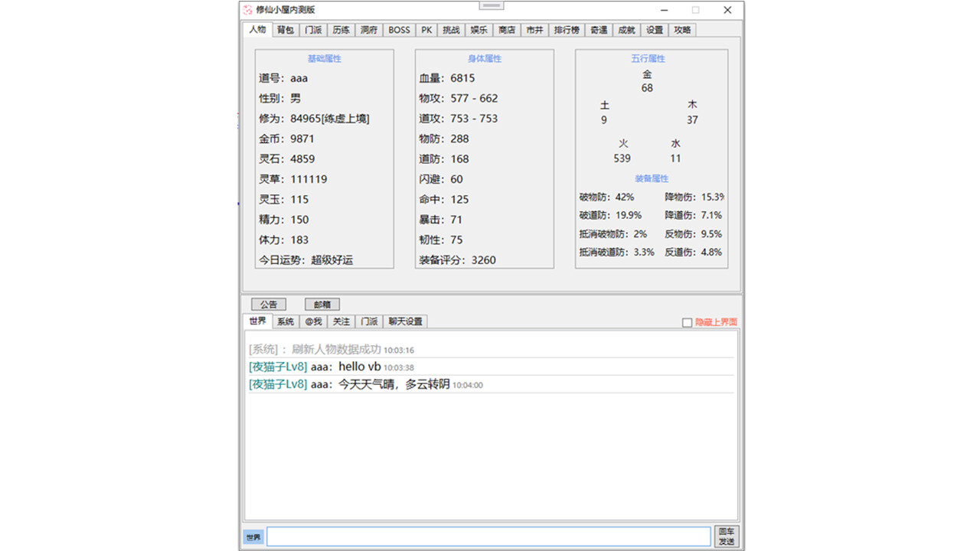This screenshot has height=551, width=980.
Task: Click the chat message input field
Action: (488, 536)
